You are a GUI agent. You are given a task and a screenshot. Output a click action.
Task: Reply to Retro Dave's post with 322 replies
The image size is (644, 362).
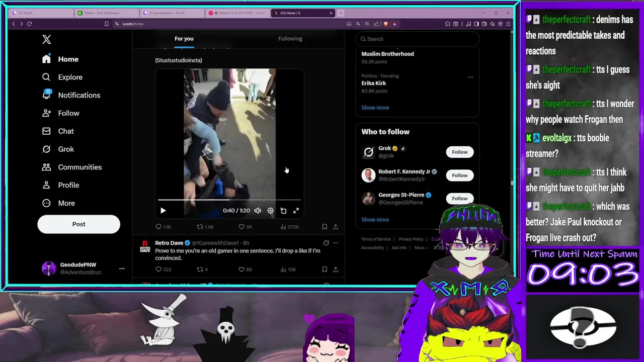coord(163,269)
